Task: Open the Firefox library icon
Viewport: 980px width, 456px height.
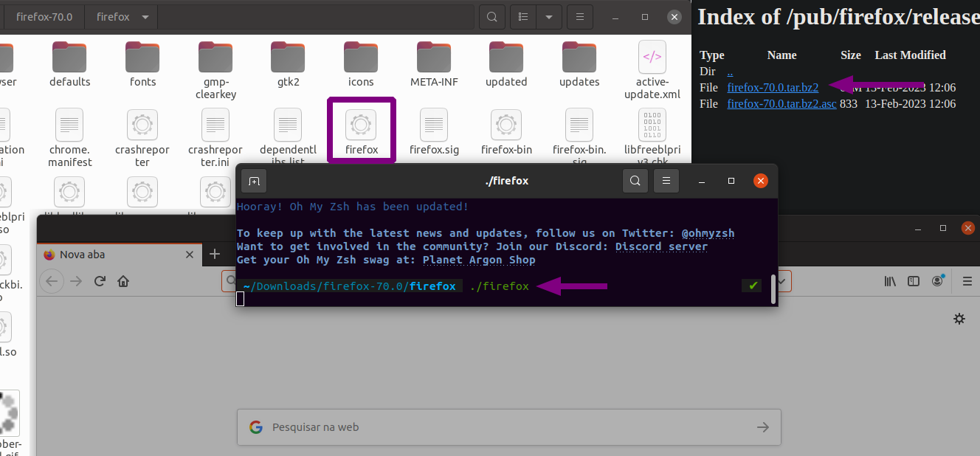Action: tap(890, 281)
